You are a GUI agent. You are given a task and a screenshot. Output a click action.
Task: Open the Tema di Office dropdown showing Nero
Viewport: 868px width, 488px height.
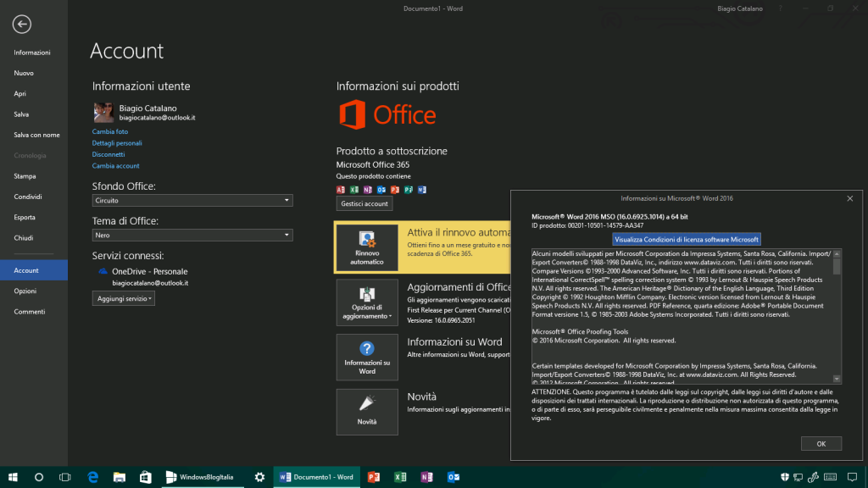(192, 236)
